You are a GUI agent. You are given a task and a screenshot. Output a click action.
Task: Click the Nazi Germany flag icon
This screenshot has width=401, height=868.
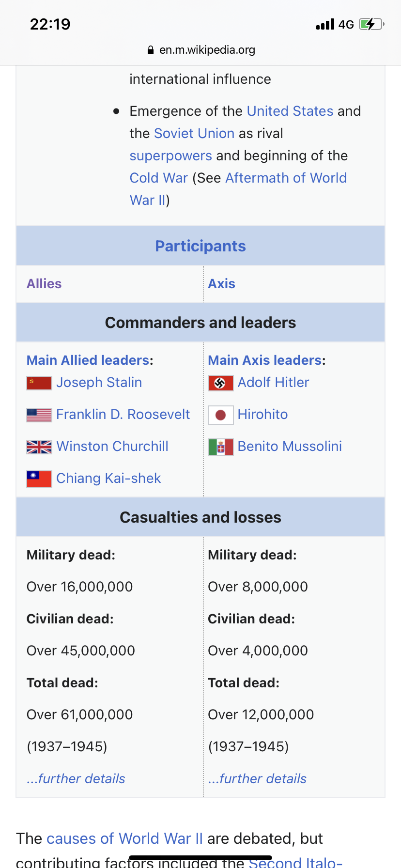click(220, 383)
